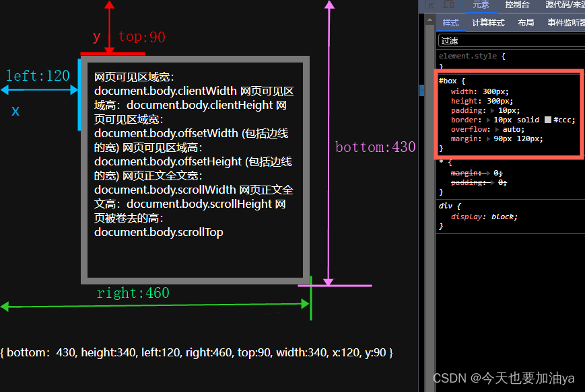Open the 事件监听器 sub-tab
The width and height of the screenshot is (585, 392).
pos(566,23)
